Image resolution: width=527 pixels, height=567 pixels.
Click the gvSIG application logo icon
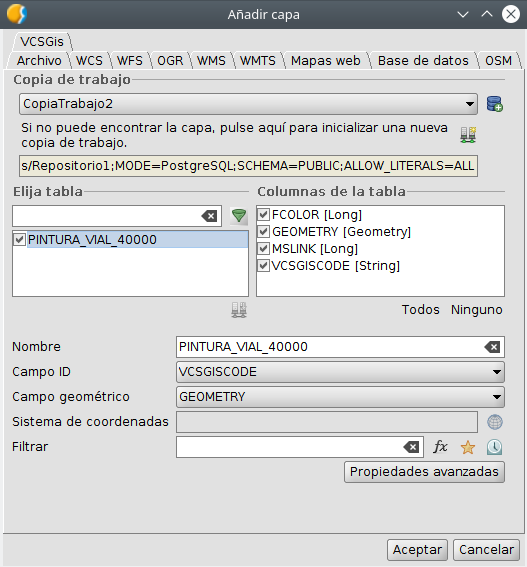17,14
